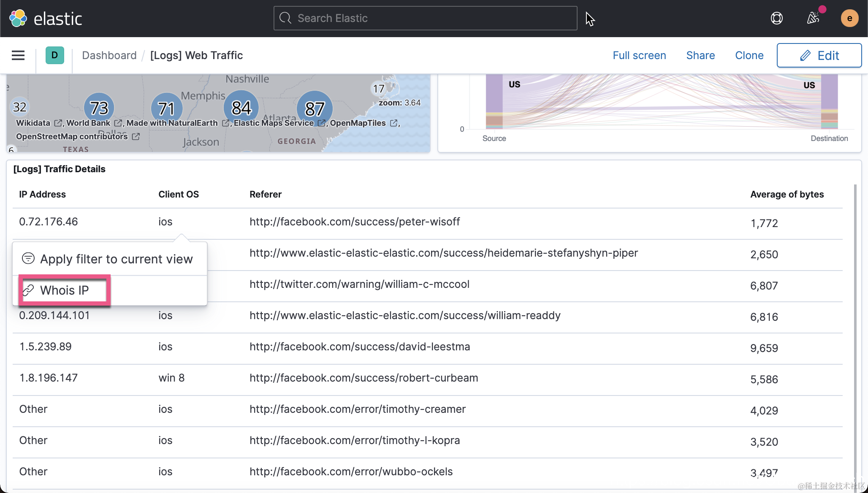
Task: Open the Wikidata external link icon
Action: click(58, 123)
